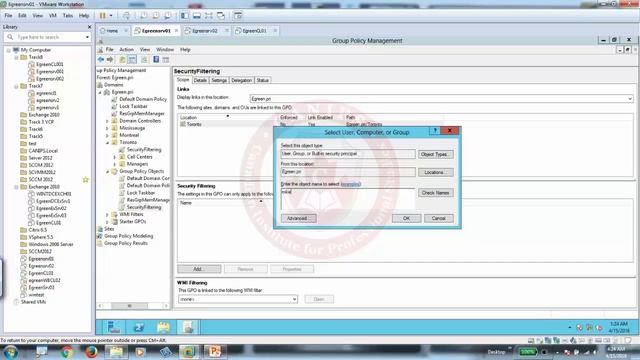
Task: Click the host Chrome taskbar icon
Action: (67, 351)
